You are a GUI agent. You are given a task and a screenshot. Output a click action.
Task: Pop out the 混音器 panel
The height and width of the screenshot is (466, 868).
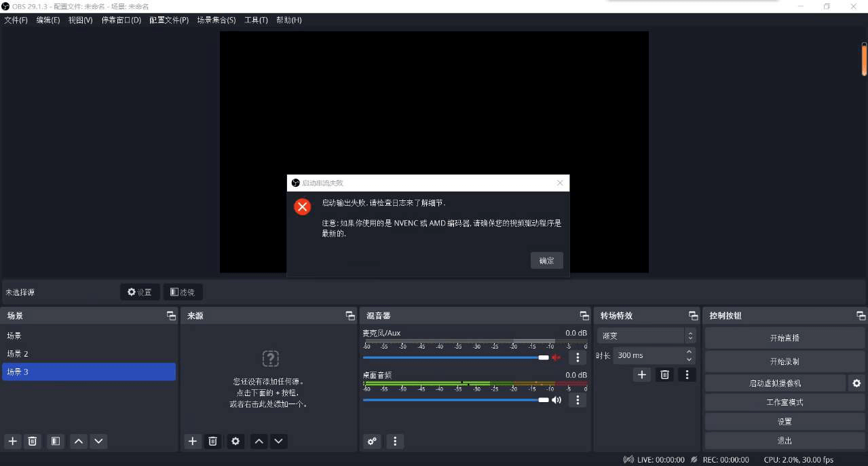(x=584, y=315)
